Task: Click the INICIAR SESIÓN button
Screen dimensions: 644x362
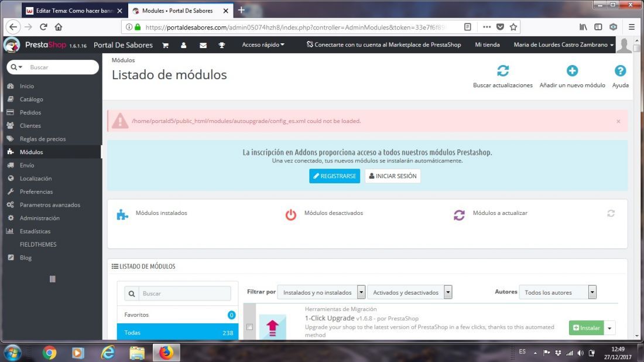Action: (393, 176)
